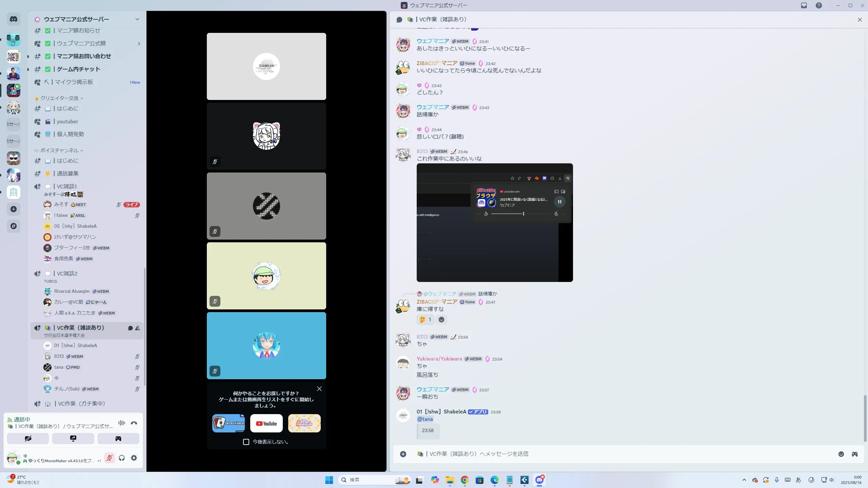Open the マニア鯖お問い合わせ channel
The width and height of the screenshot is (868, 488).
[x=84, y=56]
